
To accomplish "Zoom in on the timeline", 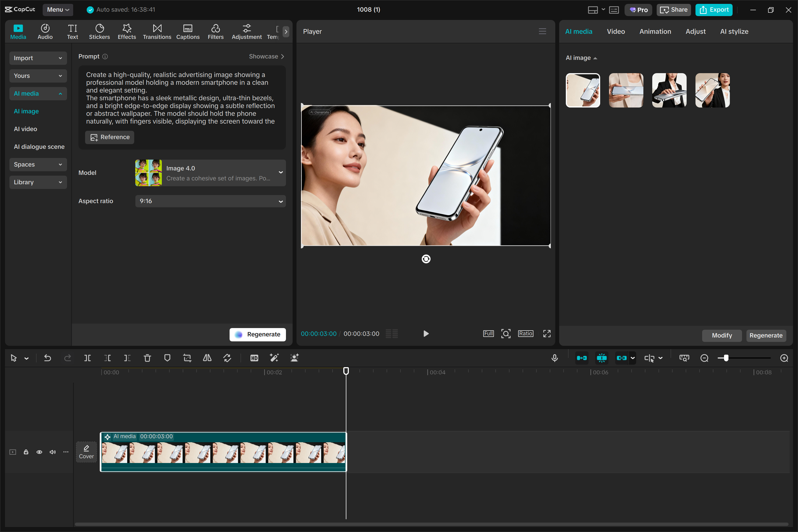I will click(784, 358).
